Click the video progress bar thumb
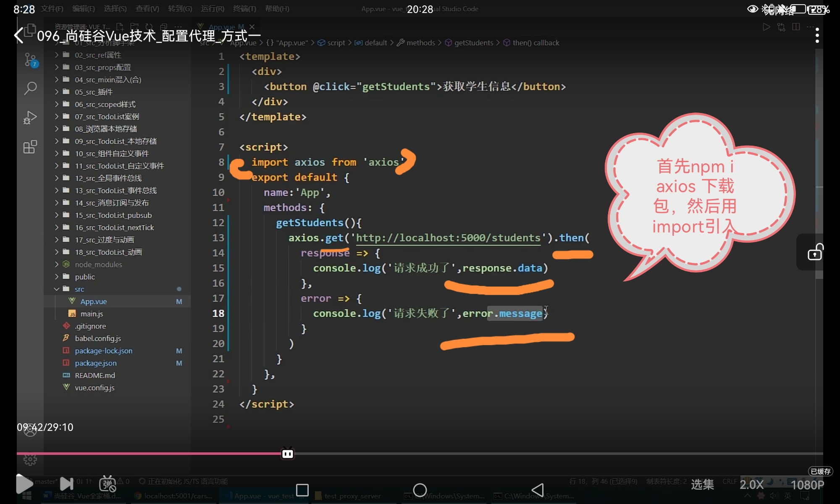Viewport: 840px width, 504px height. tap(288, 454)
